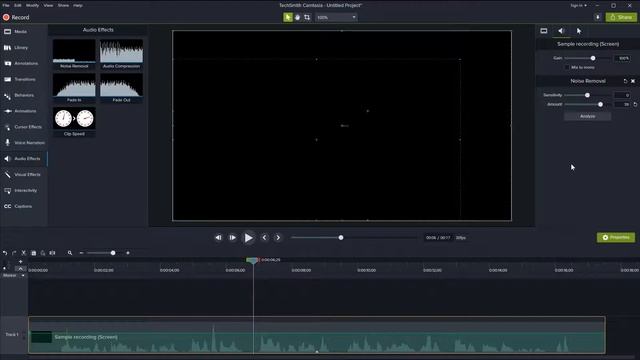
Task: Open the Transitions panel
Action: (x=24, y=79)
